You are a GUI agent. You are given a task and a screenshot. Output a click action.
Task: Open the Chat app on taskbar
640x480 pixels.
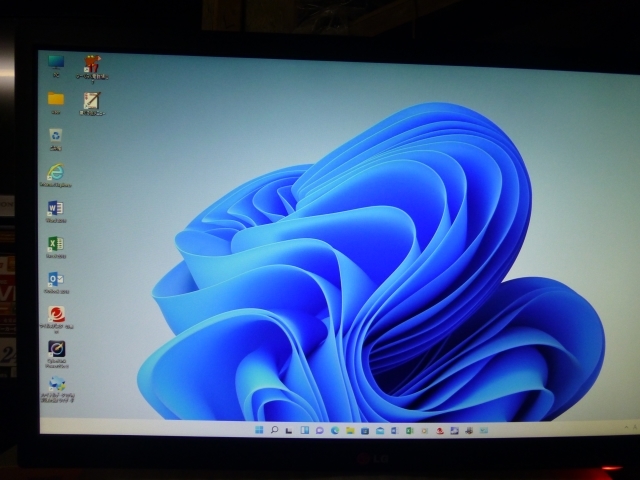pos(319,430)
